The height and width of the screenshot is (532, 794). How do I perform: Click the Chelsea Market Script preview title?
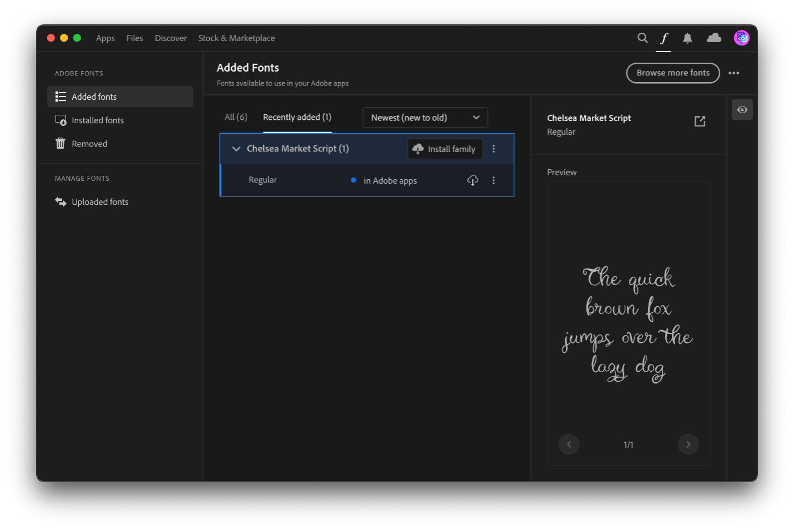coord(589,118)
